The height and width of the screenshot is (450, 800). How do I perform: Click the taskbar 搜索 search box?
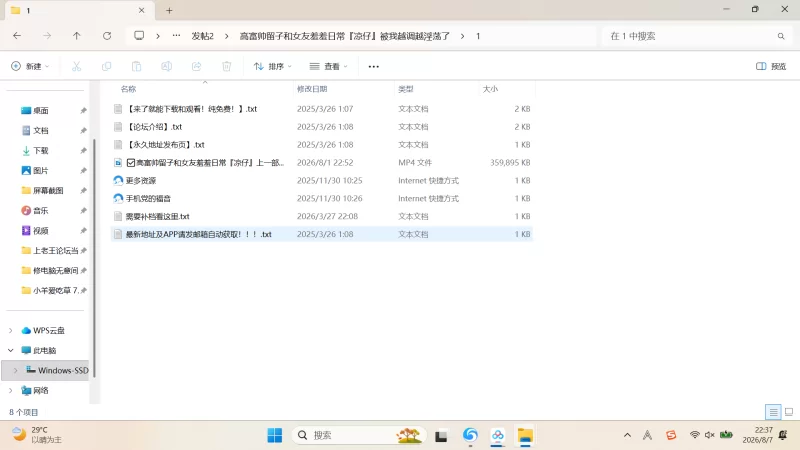pos(359,435)
